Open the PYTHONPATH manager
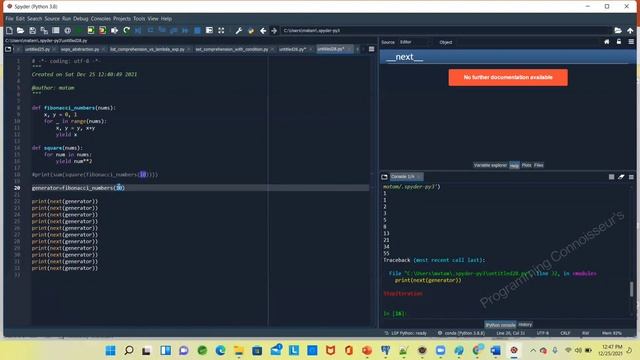This screenshot has width=640, height=360. [251, 31]
